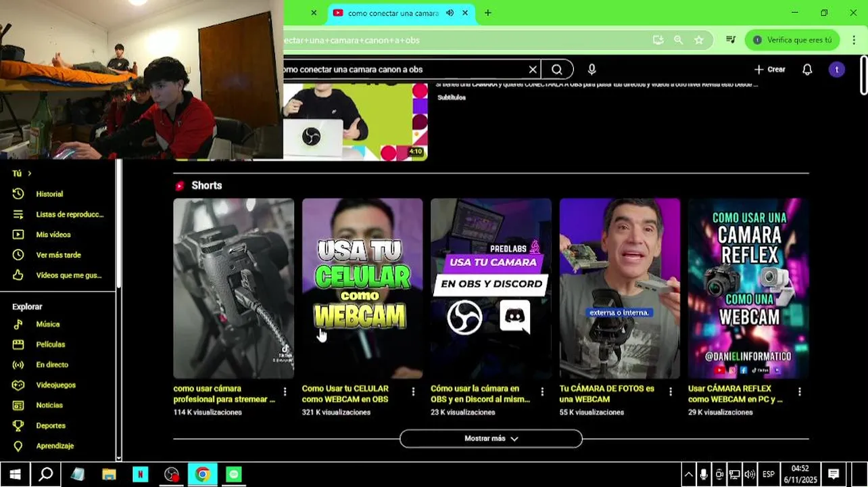The height and width of the screenshot is (487, 868).
Task: Open options for 'Cómo usar la cámara en OBS' short
Action: click(542, 392)
